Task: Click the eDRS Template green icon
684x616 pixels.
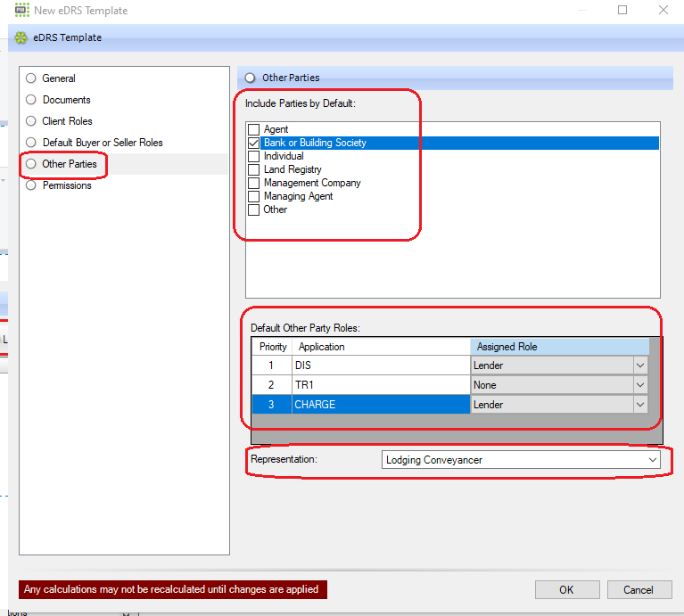Action: (x=21, y=37)
